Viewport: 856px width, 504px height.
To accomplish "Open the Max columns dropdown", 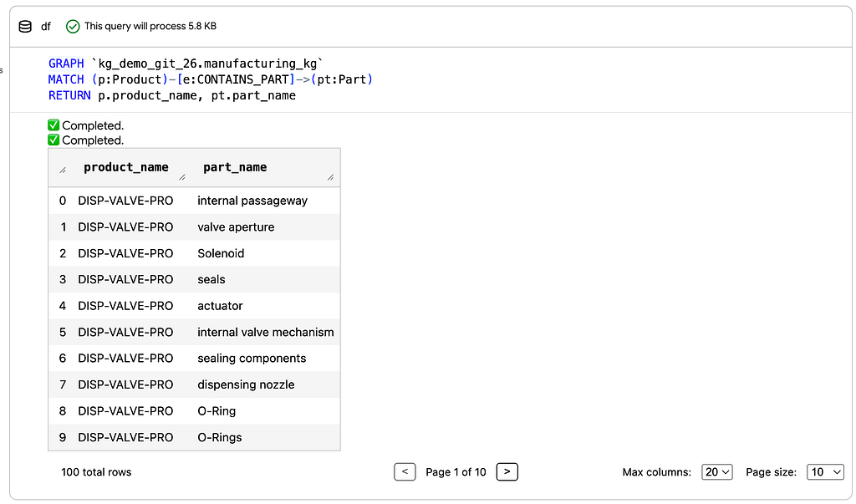I will [x=716, y=471].
